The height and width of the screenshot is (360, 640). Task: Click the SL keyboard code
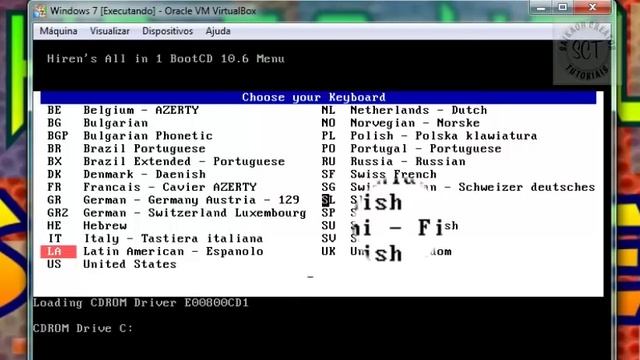(x=328, y=200)
